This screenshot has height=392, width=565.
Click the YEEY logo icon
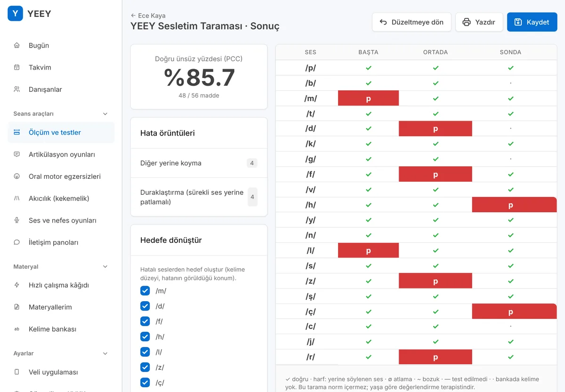click(x=15, y=14)
